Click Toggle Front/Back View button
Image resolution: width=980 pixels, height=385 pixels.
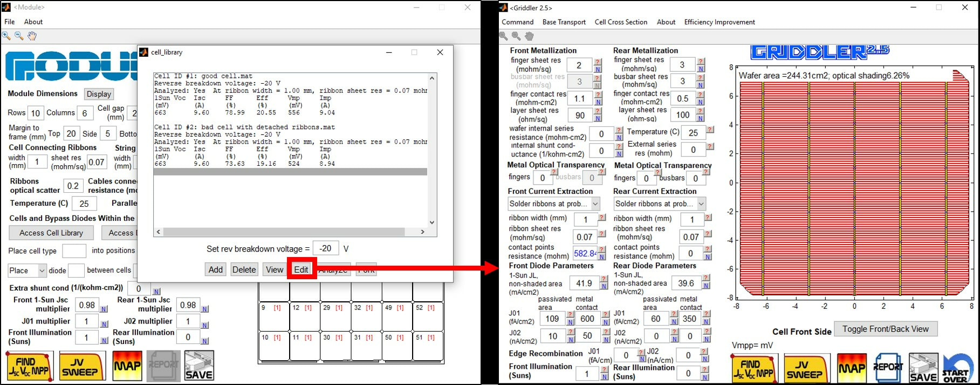(x=886, y=329)
